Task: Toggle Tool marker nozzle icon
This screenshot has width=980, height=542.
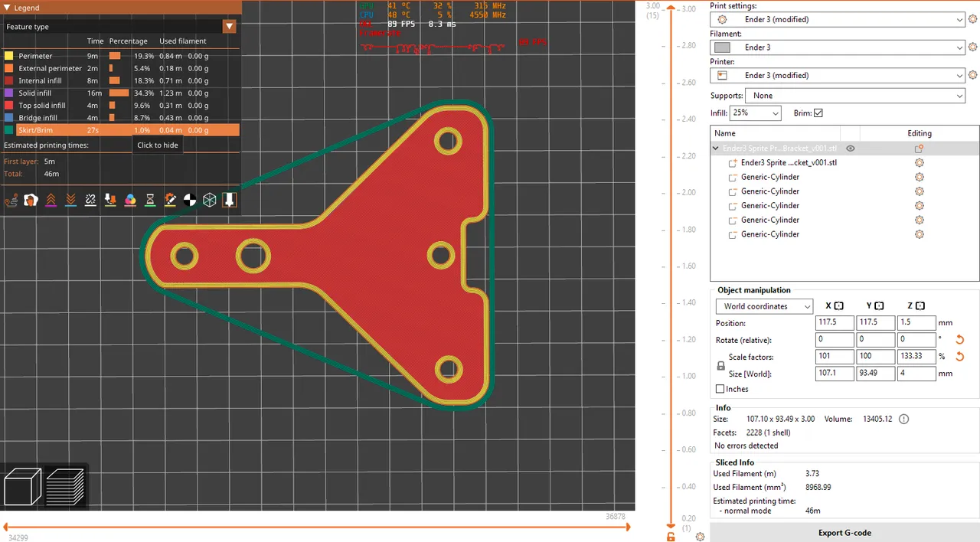Action: tap(230, 200)
